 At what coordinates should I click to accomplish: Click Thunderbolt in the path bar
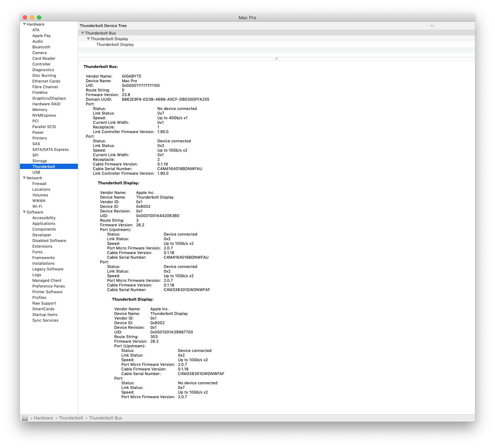[x=71, y=418]
